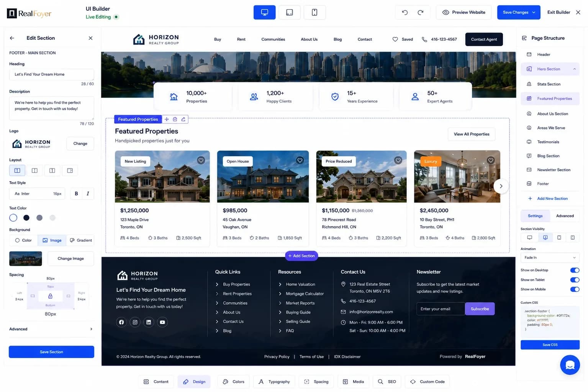Go back from Edit Section panel

click(x=12, y=38)
